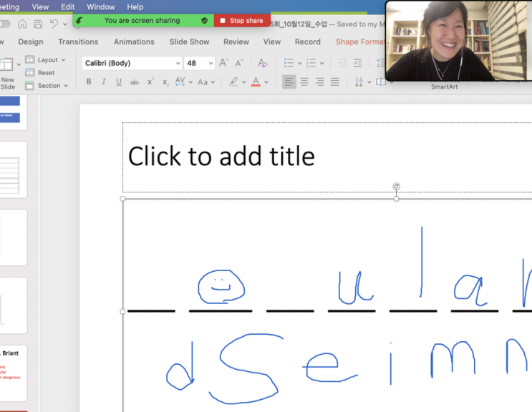
Task: Open highlight color dropdown arrow
Action: pos(244,82)
